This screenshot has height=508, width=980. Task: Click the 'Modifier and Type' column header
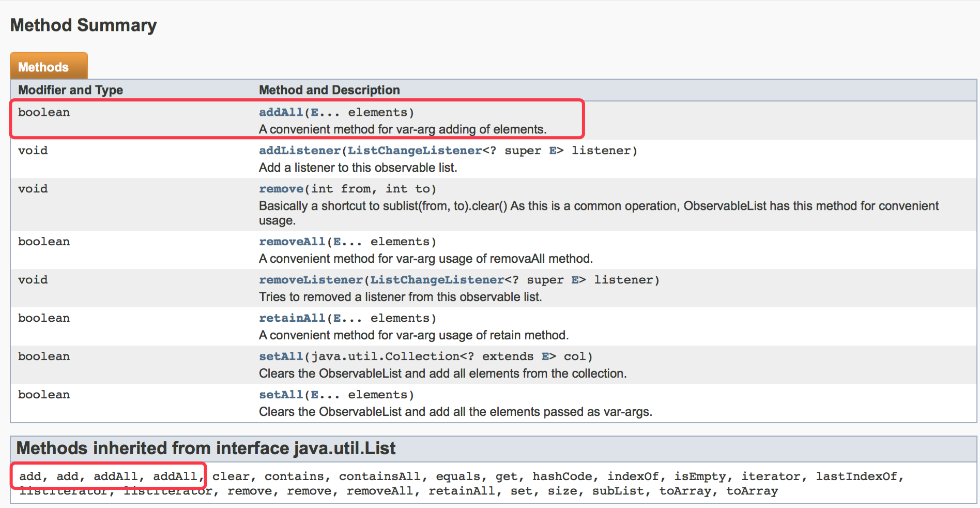(x=70, y=90)
